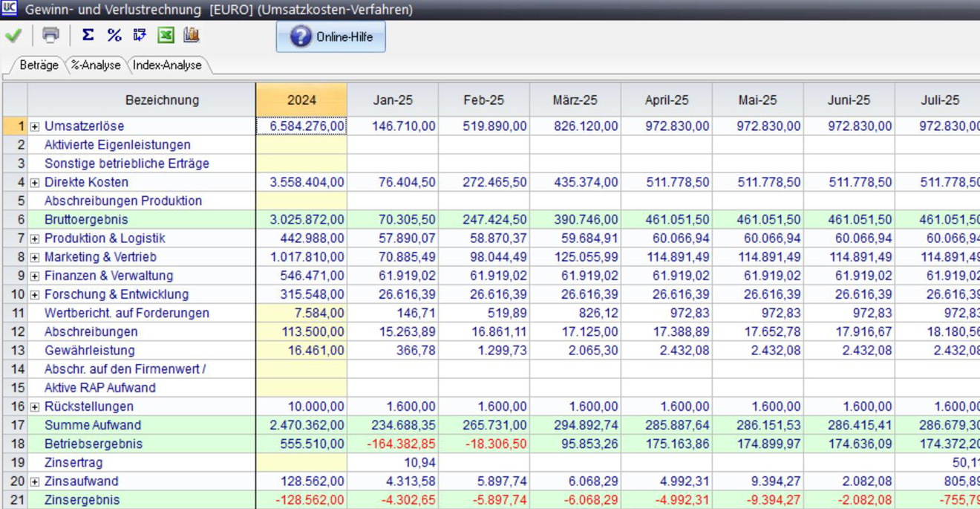
Task: Click the percent sign toolbar icon
Action: coord(114,35)
